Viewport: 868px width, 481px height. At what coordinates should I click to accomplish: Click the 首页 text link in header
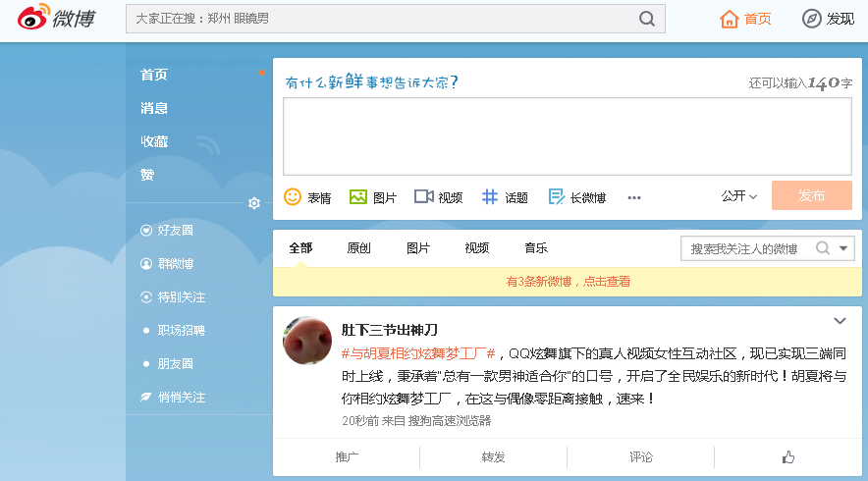coord(757,19)
